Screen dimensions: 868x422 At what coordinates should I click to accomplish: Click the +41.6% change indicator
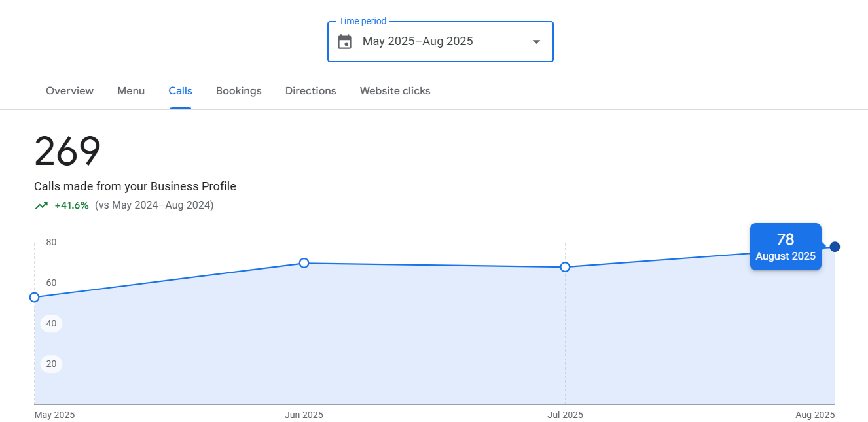(71, 205)
